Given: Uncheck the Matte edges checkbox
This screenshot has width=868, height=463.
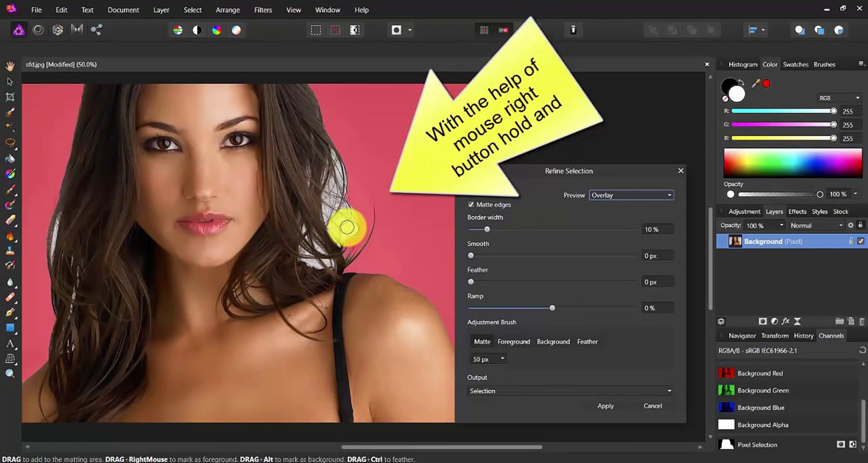Looking at the screenshot, I should point(471,204).
